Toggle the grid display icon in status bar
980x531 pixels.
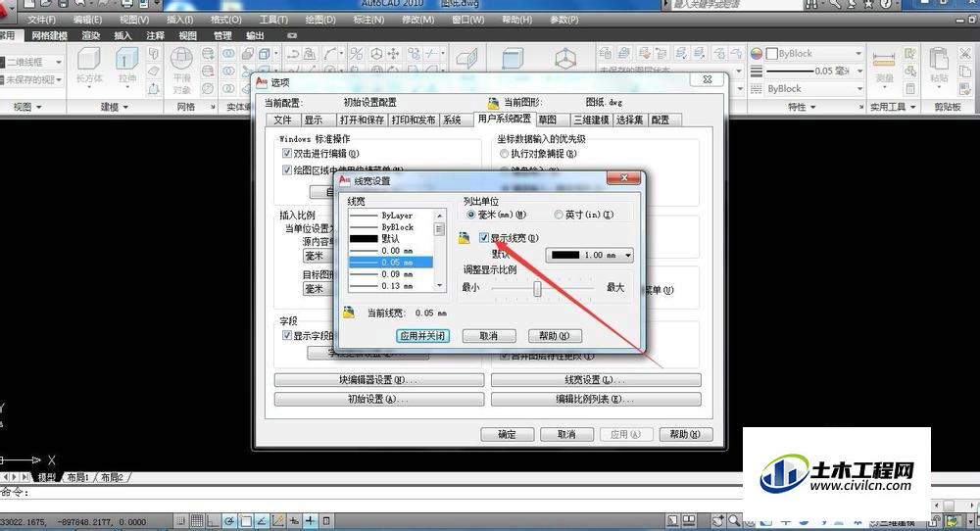[x=197, y=520]
